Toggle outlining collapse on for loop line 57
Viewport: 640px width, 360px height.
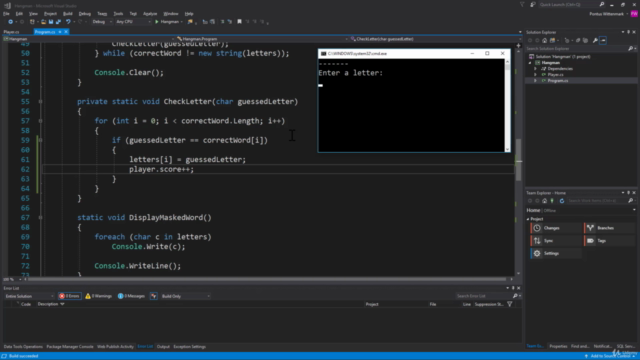(x=40, y=121)
